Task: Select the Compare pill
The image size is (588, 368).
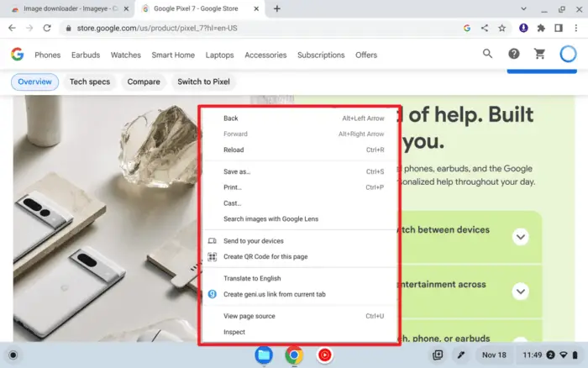Action: tap(144, 81)
